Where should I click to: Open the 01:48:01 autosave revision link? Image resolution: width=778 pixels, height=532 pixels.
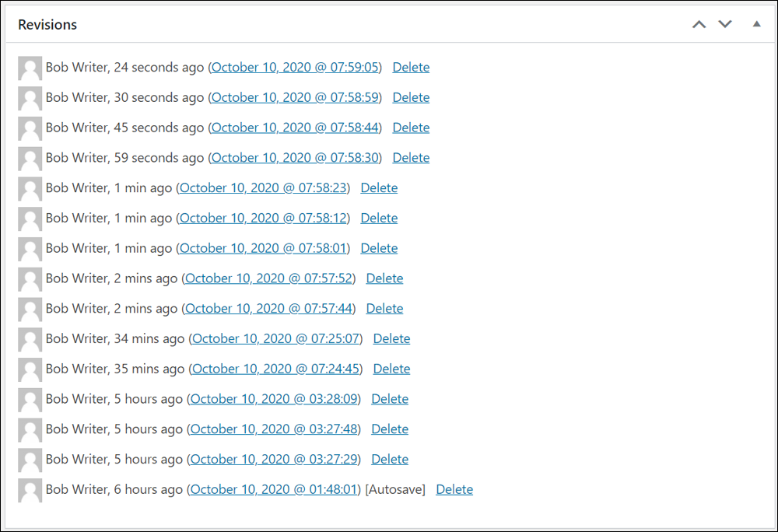(x=274, y=490)
